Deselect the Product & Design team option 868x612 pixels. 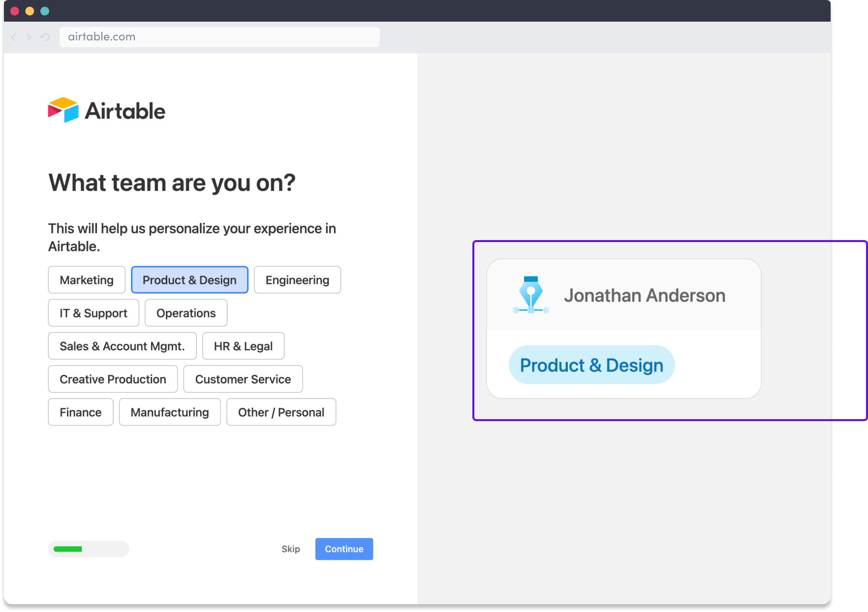tap(189, 279)
